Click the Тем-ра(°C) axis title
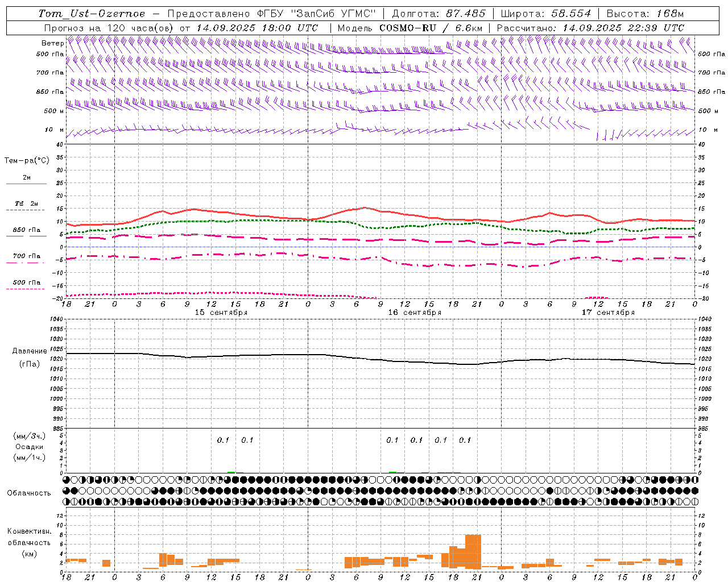The image size is (728, 582). [27, 161]
